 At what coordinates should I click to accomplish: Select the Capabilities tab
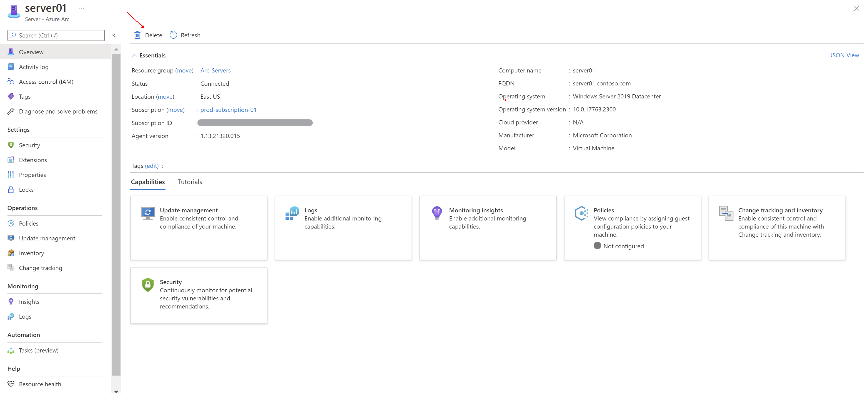(x=148, y=182)
